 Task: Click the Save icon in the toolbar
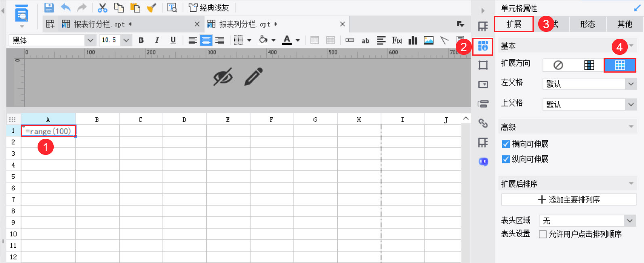coord(49,7)
